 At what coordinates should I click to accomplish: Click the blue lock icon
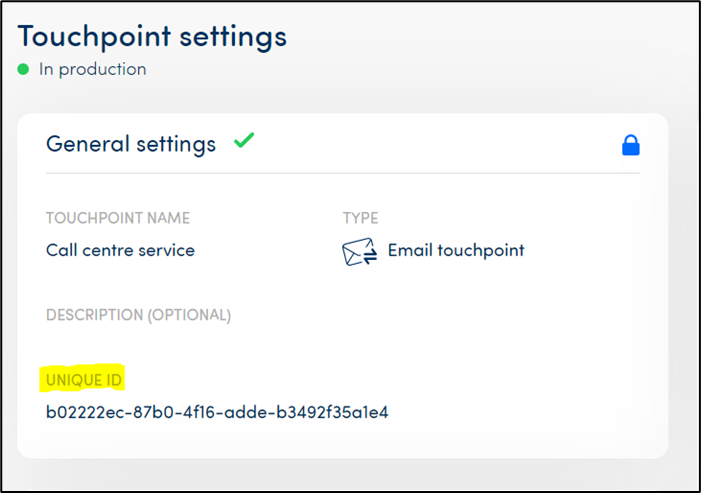pos(630,146)
